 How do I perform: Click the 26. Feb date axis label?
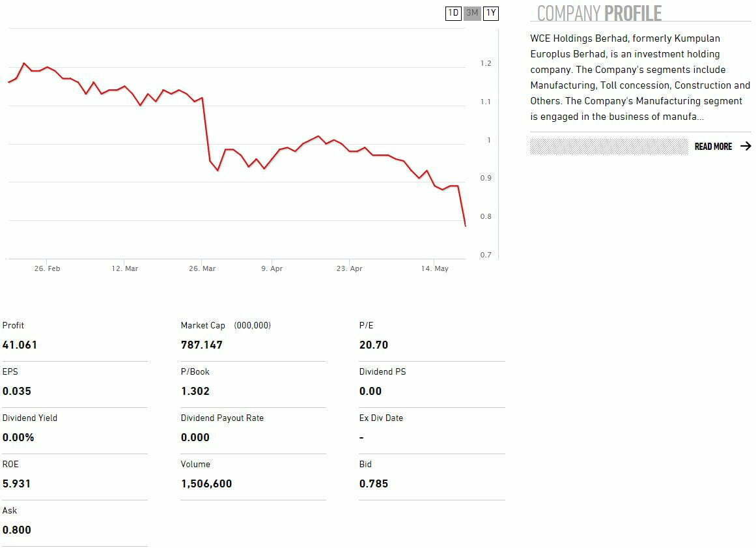[47, 268]
